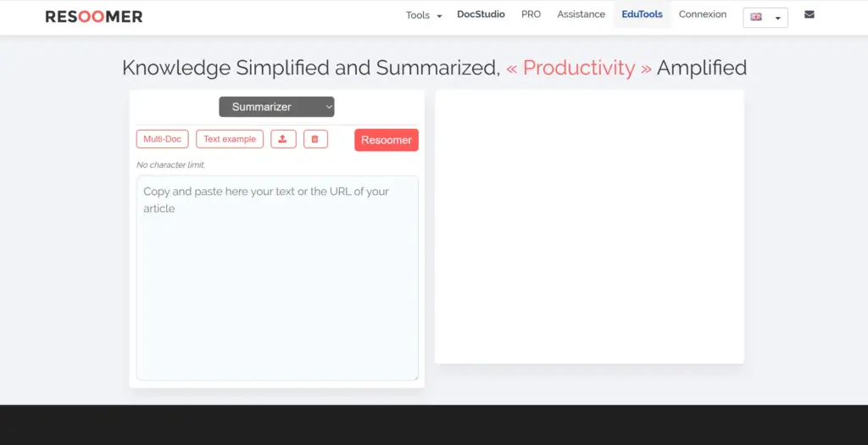The height and width of the screenshot is (445, 868).
Task: Click the Multi-Doc button
Action: coord(162,139)
